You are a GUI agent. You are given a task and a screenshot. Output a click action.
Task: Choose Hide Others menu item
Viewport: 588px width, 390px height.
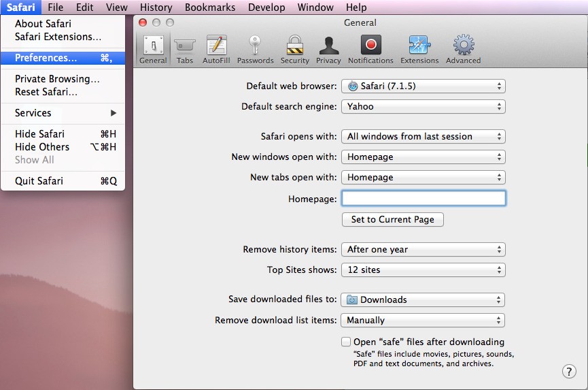[63, 147]
